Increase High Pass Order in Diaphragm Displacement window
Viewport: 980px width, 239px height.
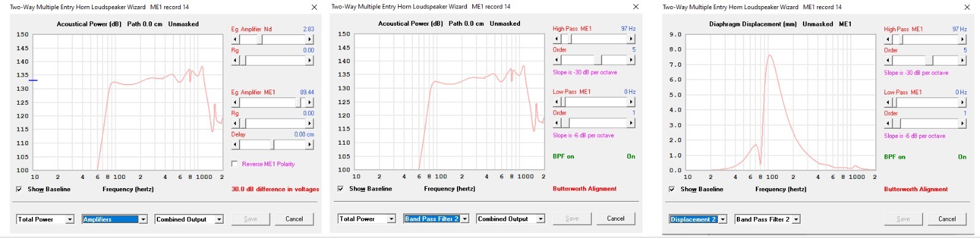coord(963,61)
